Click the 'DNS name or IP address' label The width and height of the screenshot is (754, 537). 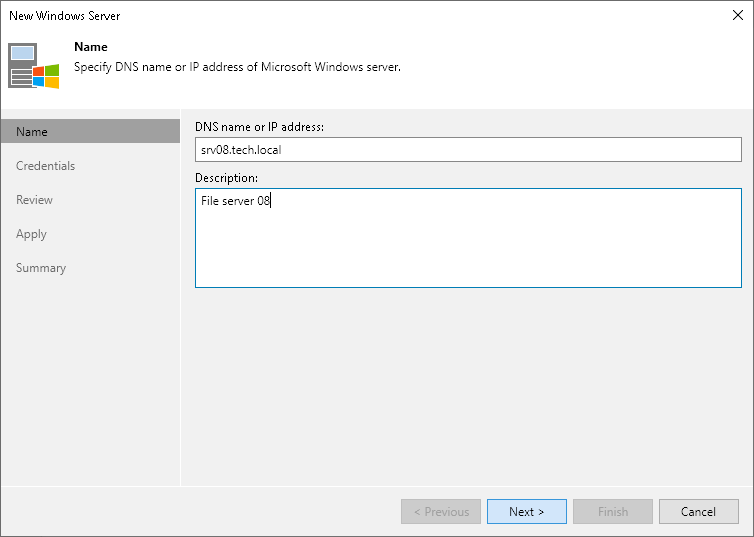click(x=259, y=127)
